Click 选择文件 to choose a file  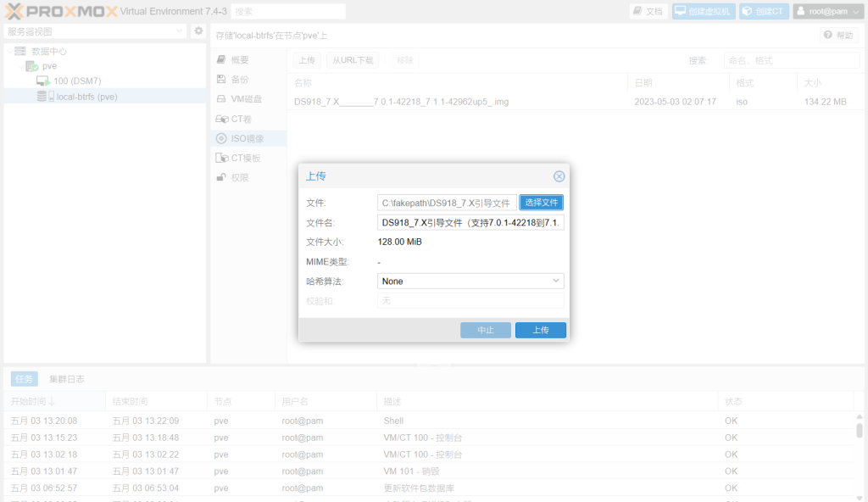(541, 203)
